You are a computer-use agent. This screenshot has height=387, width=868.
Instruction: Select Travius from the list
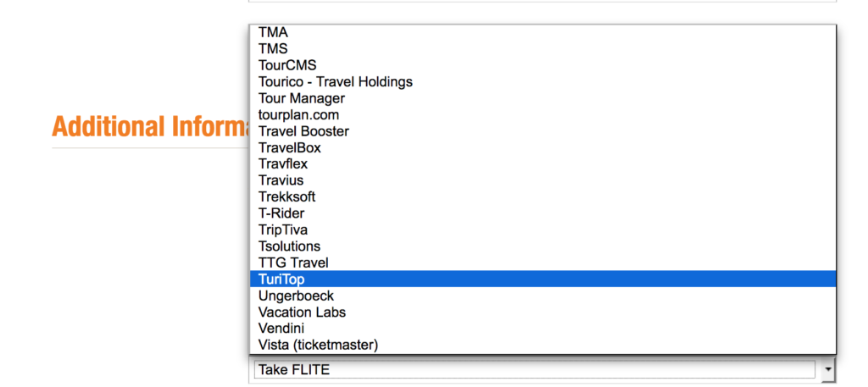tap(281, 180)
